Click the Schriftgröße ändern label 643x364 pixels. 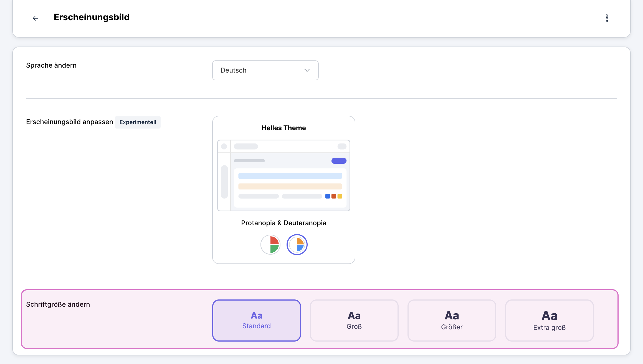click(x=58, y=304)
